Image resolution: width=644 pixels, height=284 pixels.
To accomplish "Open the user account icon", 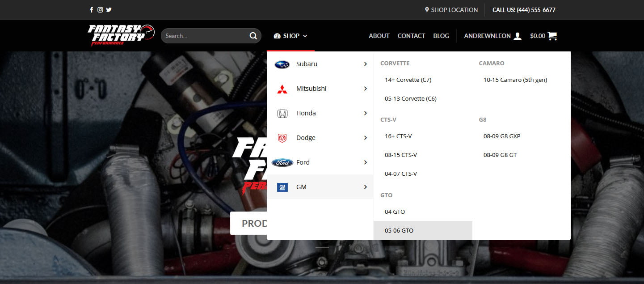I will pyautogui.click(x=518, y=36).
